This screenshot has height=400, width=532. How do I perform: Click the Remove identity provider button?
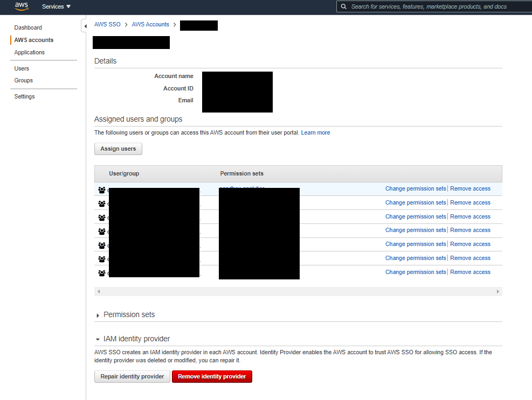(x=212, y=376)
